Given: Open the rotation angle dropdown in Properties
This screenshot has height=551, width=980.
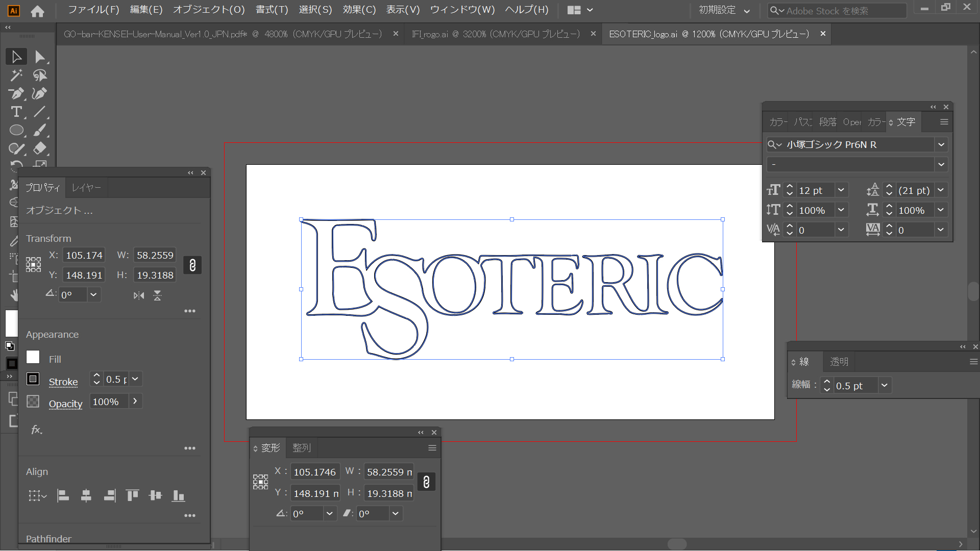Looking at the screenshot, I should coord(93,295).
